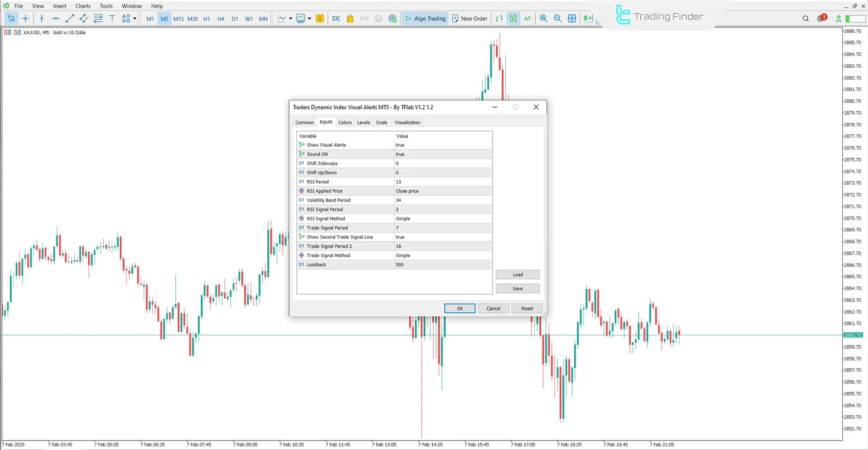The height and width of the screenshot is (450, 868).
Task: Change Show Visual Alerts to false
Action: click(x=443, y=145)
